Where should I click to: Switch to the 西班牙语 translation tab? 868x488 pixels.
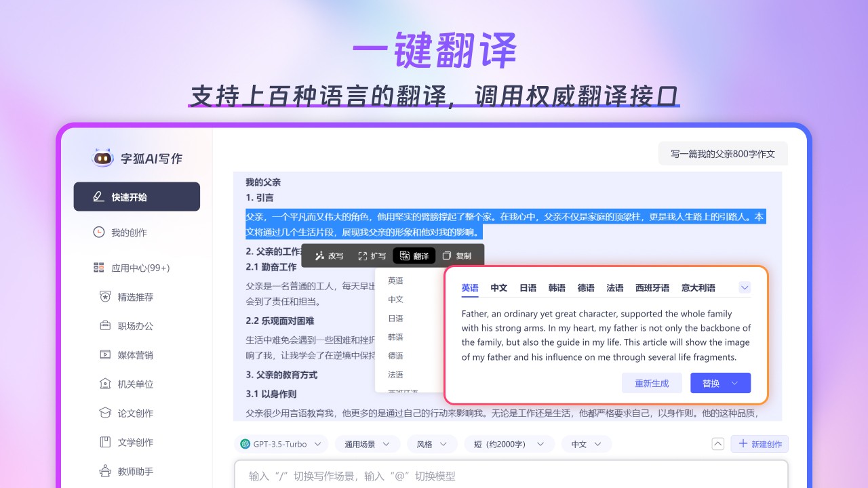(x=652, y=288)
